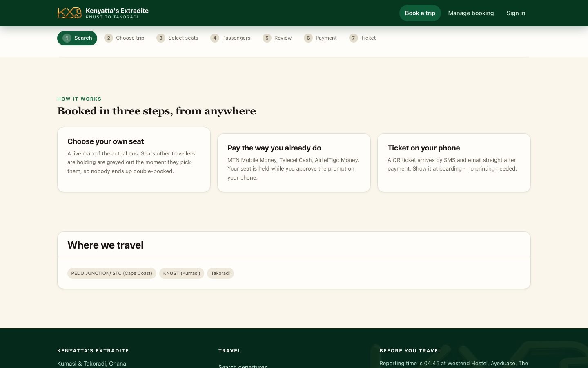Click Pay the way you already do card
Image resolution: width=588 pixels, height=368 pixels.
(x=294, y=163)
